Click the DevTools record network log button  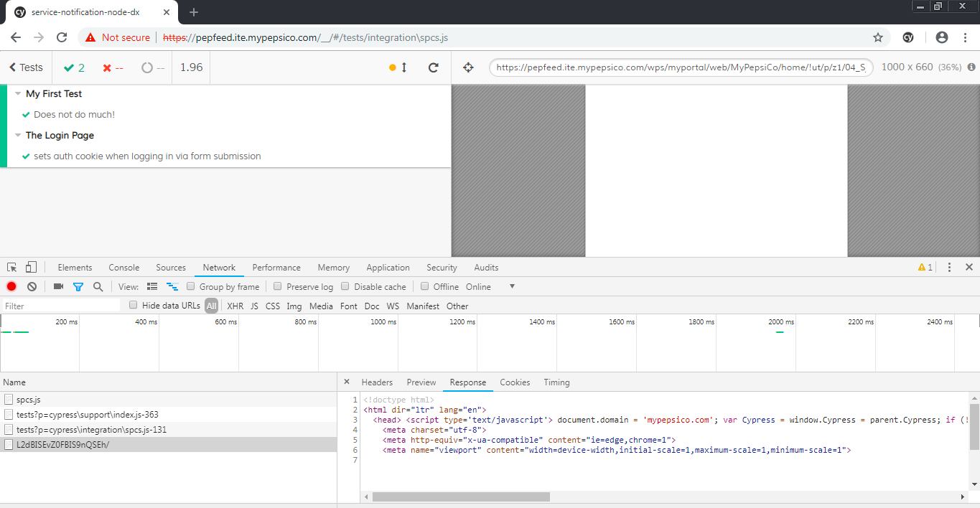tap(11, 286)
